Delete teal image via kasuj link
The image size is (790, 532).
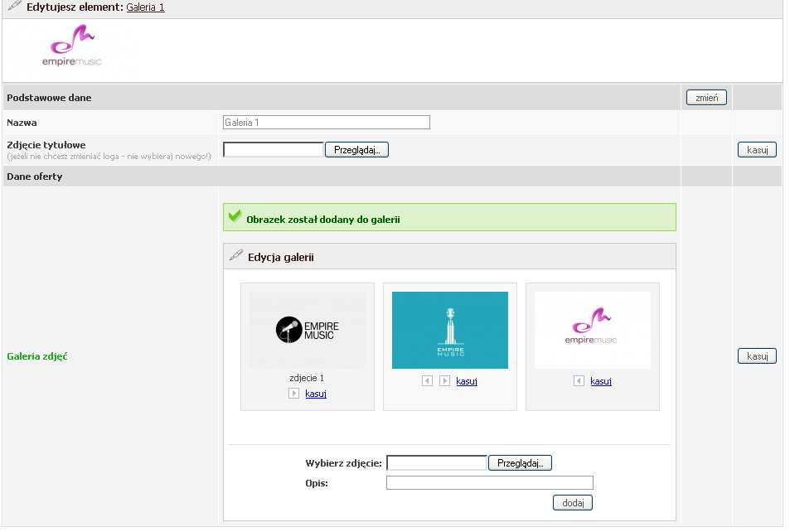click(467, 381)
